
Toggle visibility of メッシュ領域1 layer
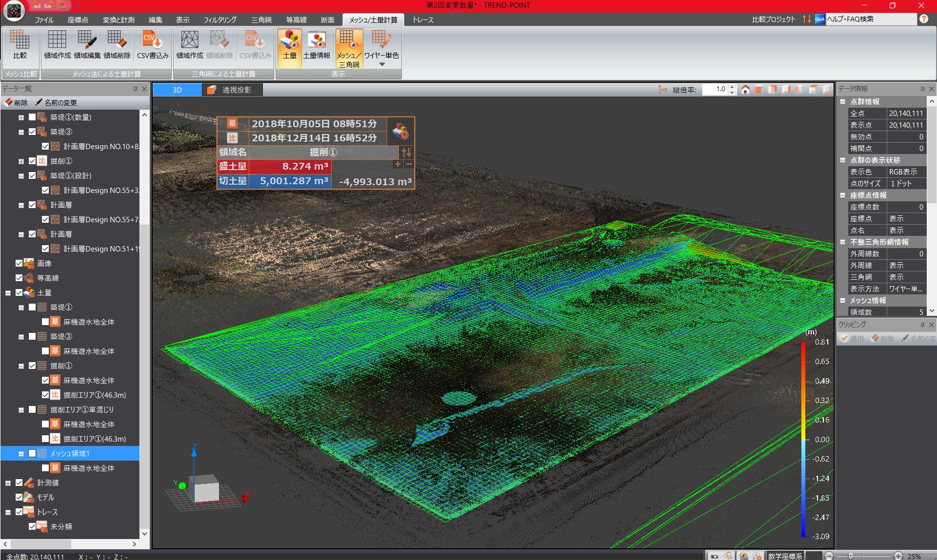click(31, 453)
